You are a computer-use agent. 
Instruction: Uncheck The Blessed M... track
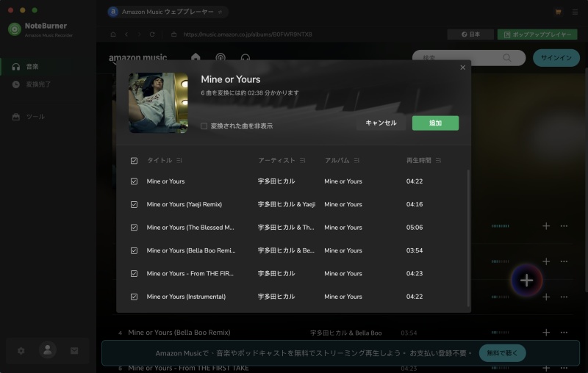click(x=134, y=228)
